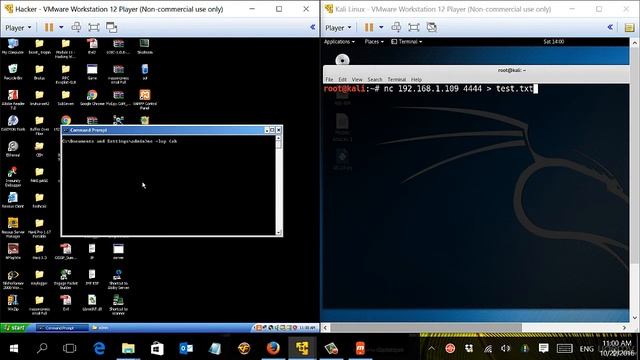Viewport: 640px width, 360px height.
Task: Expand power options arrow in Hacker VMware toolbar
Action: pyautogui.click(x=61, y=27)
